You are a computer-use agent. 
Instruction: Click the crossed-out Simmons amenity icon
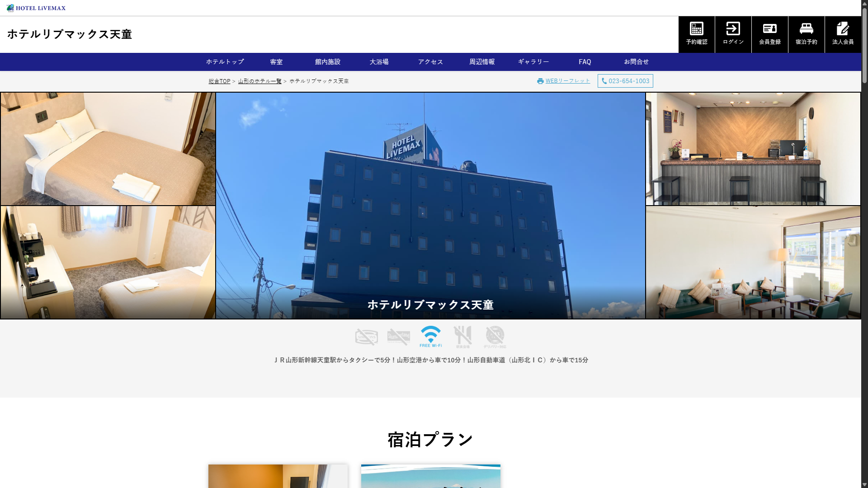coord(366,337)
